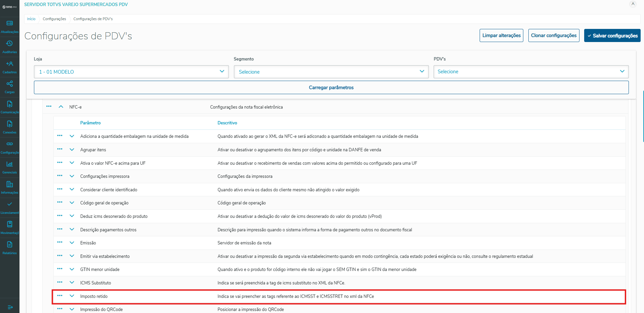Open Auditorias in the sidebar

point(9,47)
